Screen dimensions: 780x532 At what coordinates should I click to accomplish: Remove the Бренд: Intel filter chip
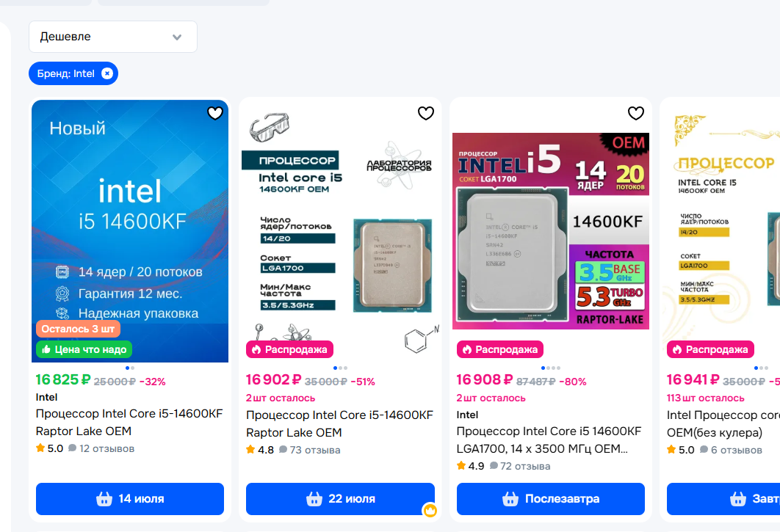click(107, 73)
